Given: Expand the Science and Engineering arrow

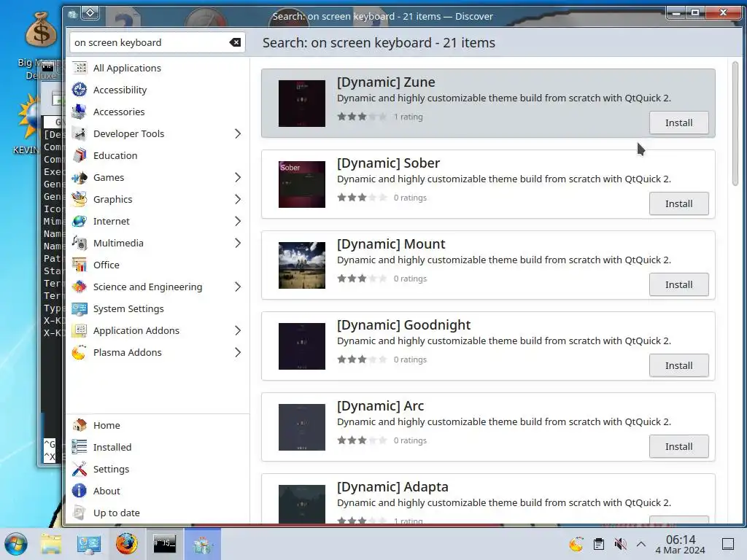Looking at the screenshot, I should coord(238,287).
